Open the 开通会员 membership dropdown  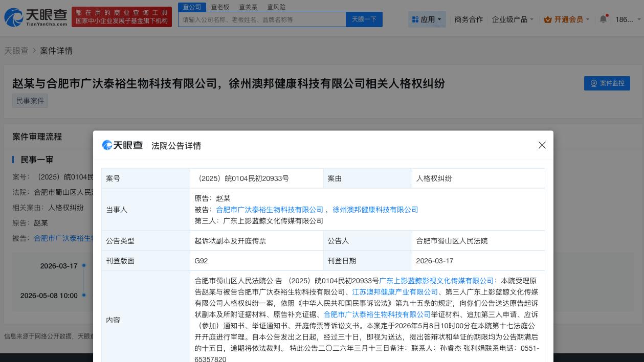[568, 19]
